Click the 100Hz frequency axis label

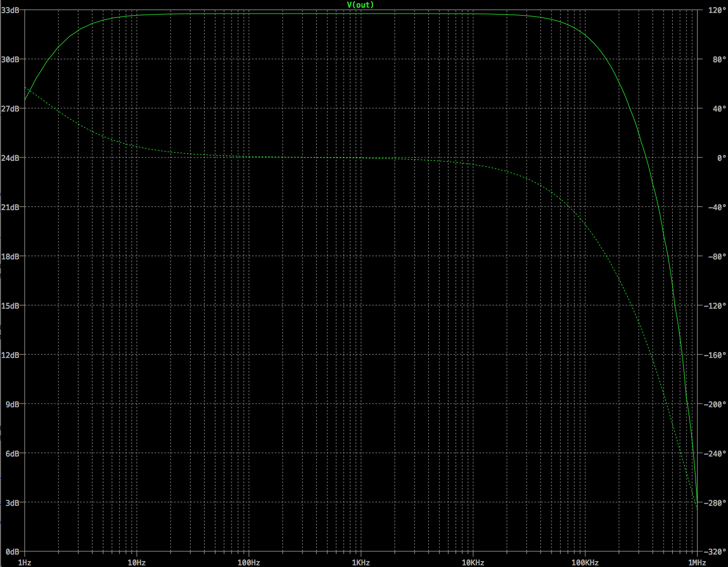248,563
